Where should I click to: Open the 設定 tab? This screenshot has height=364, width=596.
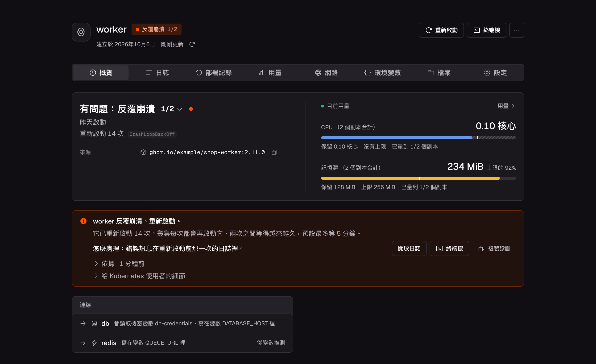(x=495, y=73)
